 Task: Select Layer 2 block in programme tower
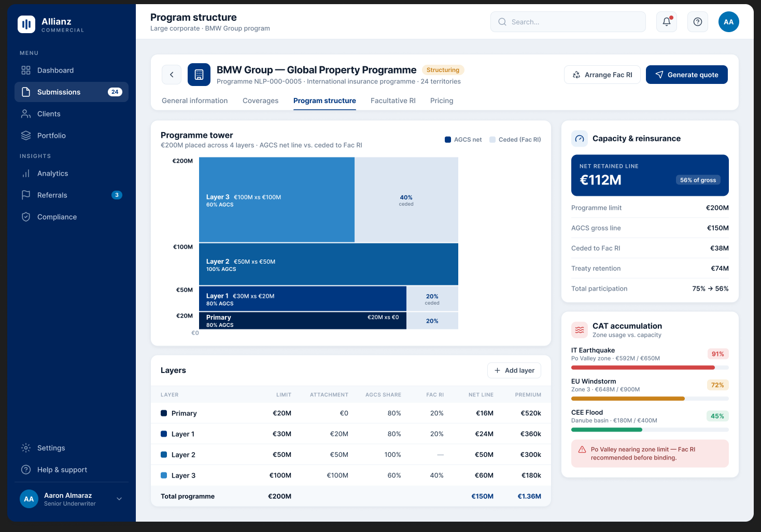point(329,264)
